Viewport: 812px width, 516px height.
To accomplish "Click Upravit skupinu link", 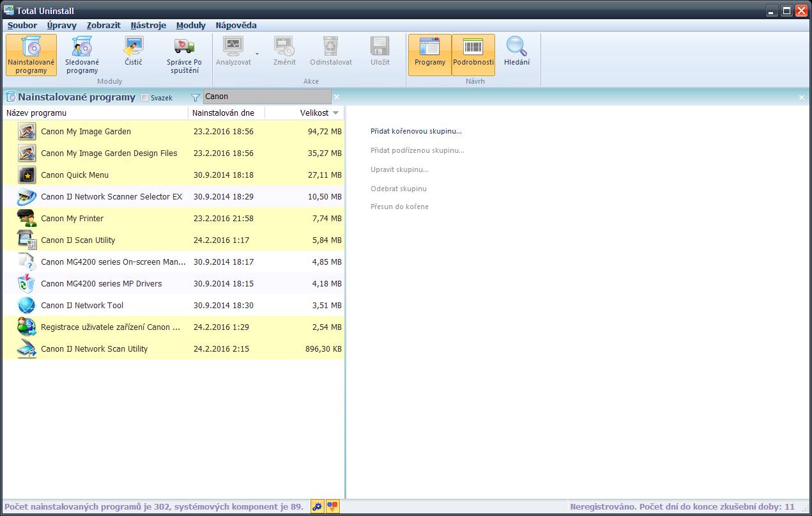I will coord(399,169).
